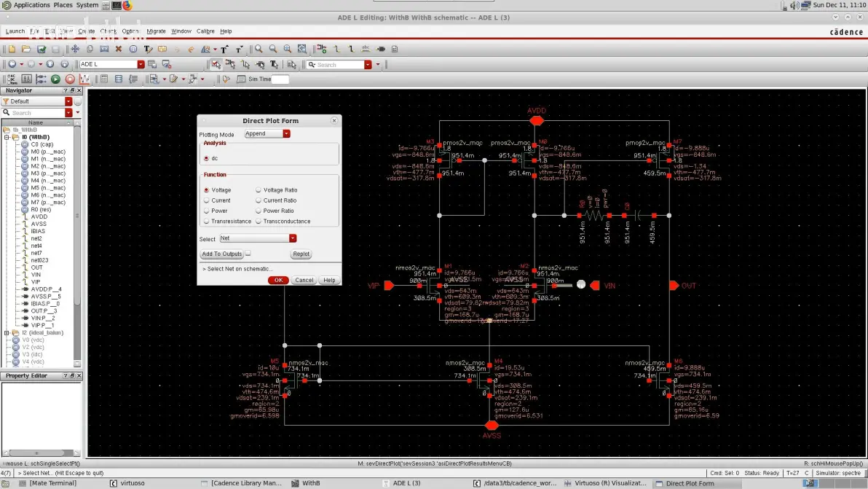The width and height of the screenshot is (868, 489).
Task: Open the Select Net dropdown
Action: click(258, 238)
